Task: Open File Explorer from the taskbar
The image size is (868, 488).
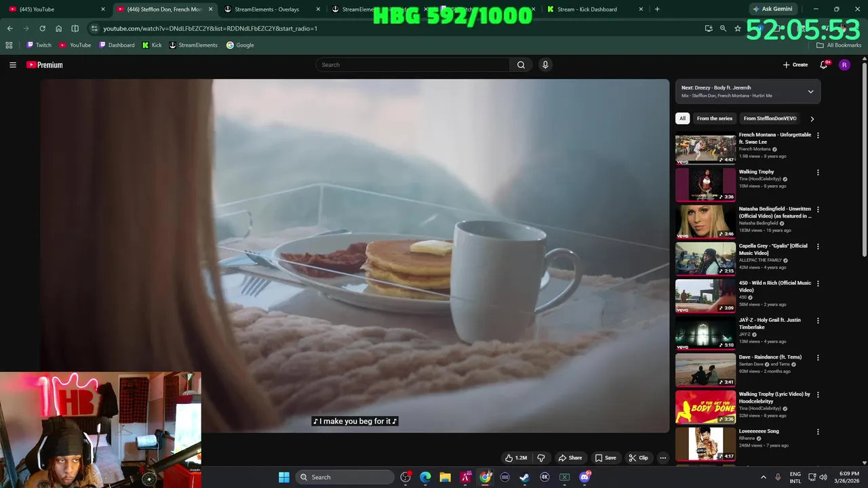Action: click(x=445, y=477)
